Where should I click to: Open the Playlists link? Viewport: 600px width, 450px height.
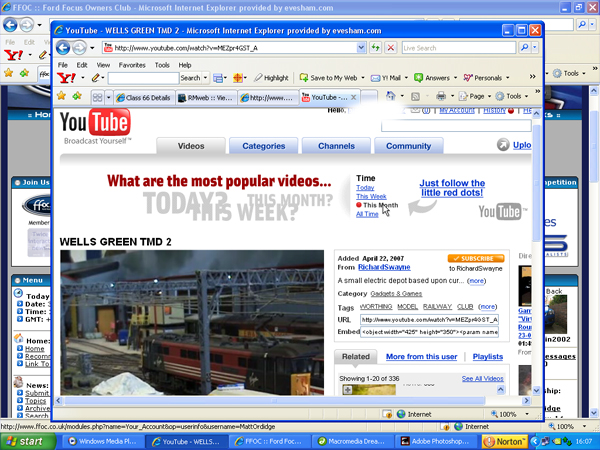[x=488, y=356]
